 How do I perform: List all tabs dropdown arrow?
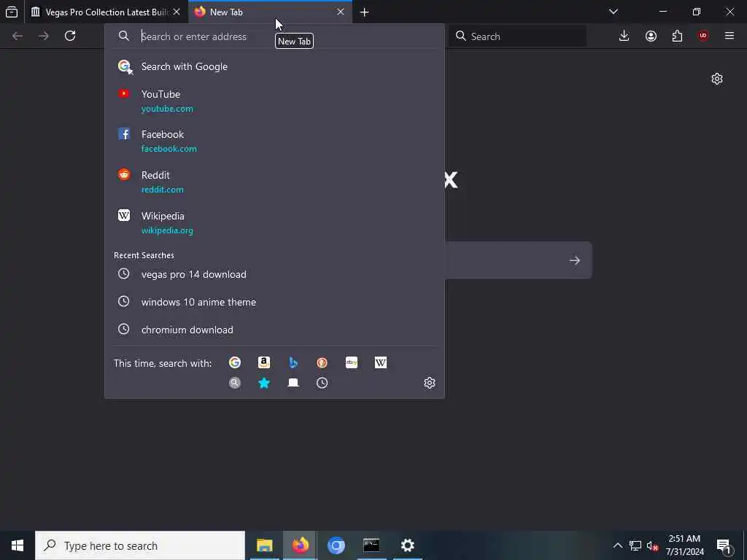614,12
